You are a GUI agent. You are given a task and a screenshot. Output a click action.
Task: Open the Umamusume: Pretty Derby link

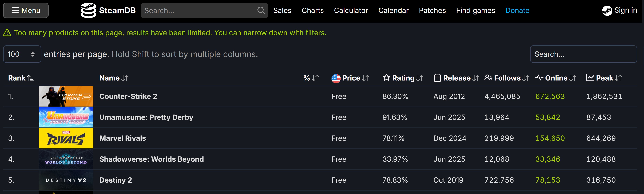[x=146, y=117]
